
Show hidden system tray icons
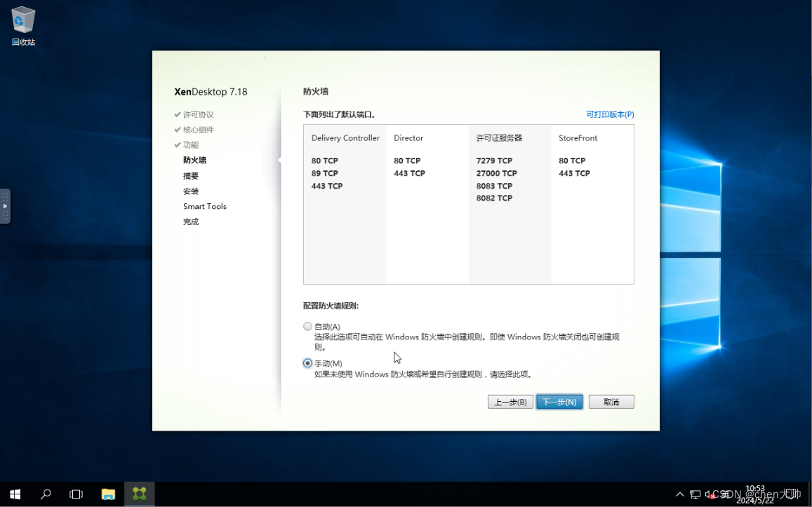click(x=680, y=494)
